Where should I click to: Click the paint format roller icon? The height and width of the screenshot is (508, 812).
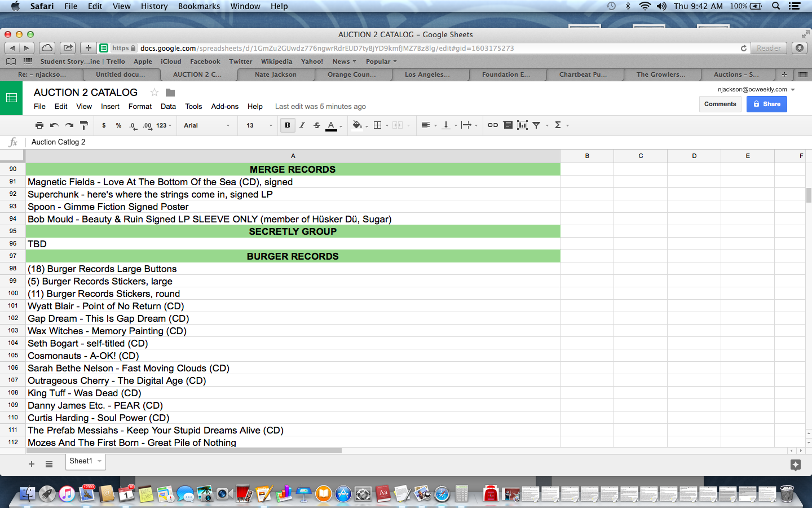click(x=83, y=125)
